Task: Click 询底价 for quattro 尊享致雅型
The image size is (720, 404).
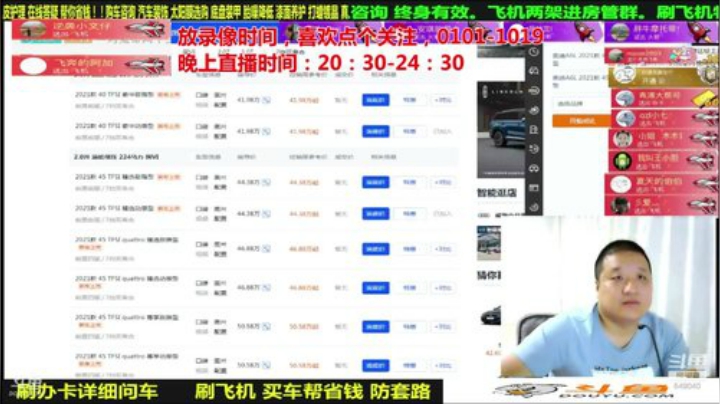Action: pyautogui.click(x=376, y=326)
